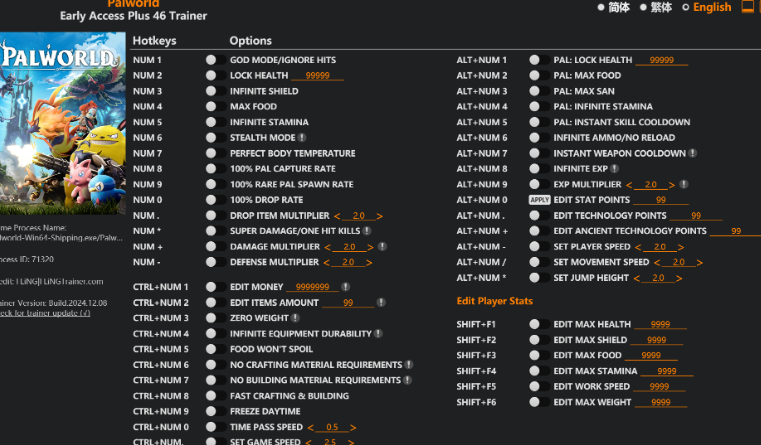761x445 pixels.
Task: Decrease Damage Multiplier with left arrow
Action: click(x=327, y=247)
